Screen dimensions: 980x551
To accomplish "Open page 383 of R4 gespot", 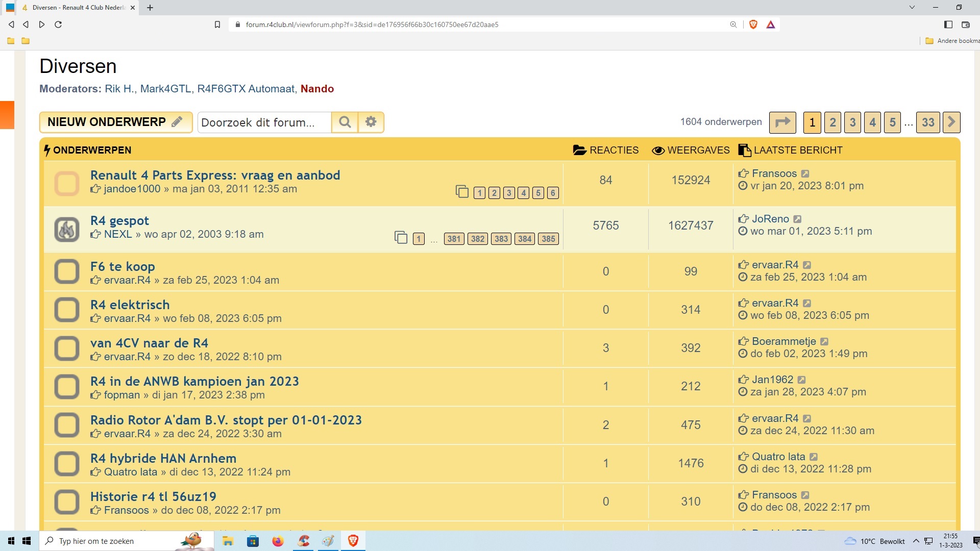I will point(501,239).
